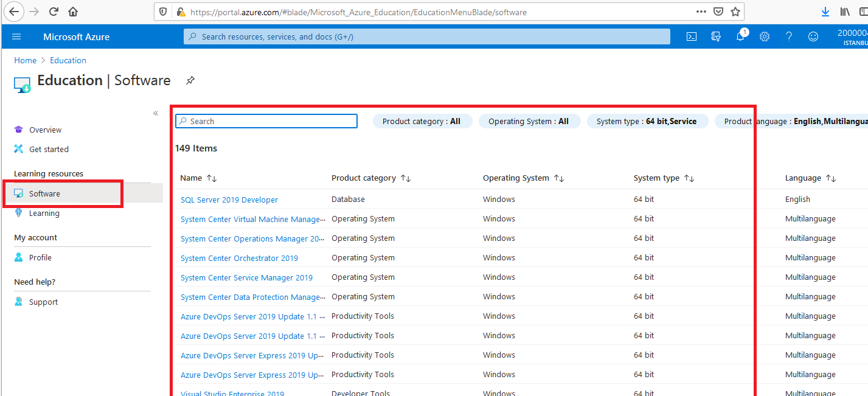This screenshot has width=868, height=396.
Task: Open the browser Library icon
Action: pyautogui.click(x=845, y=12)
